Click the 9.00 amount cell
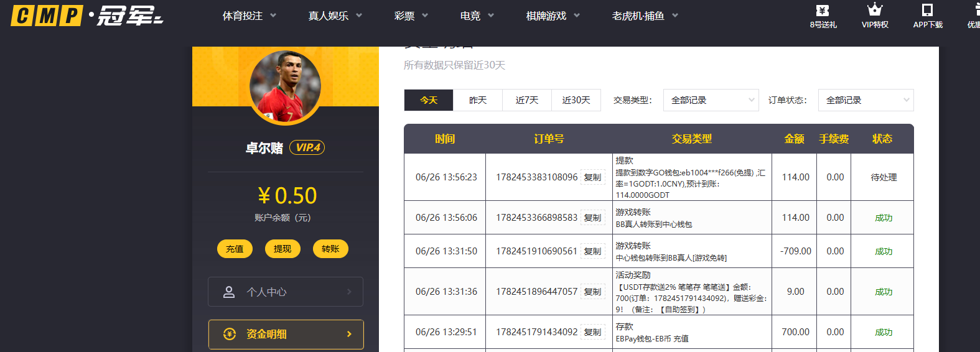This screenshot has width=980, height=352. click(x=796, y=292)
